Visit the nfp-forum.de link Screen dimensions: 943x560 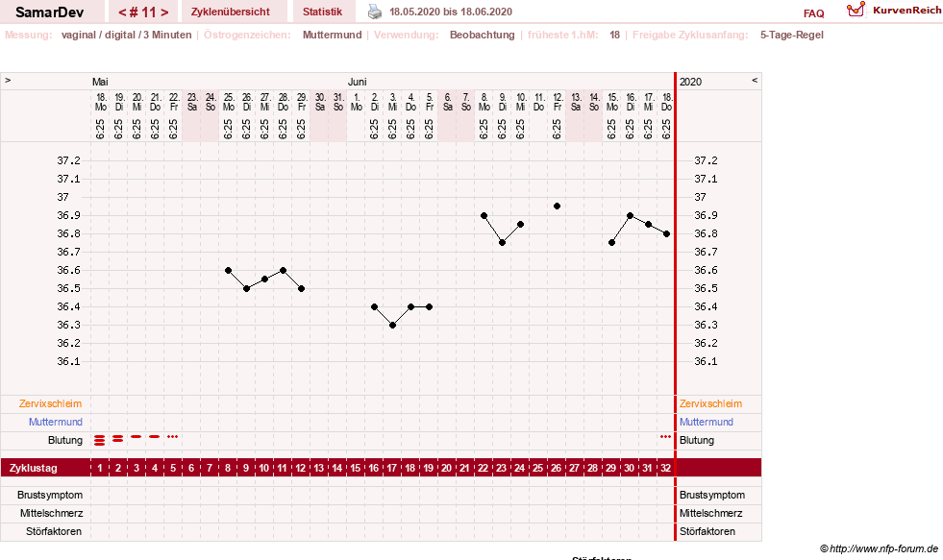pyautogui.click(x=883, y=548)
